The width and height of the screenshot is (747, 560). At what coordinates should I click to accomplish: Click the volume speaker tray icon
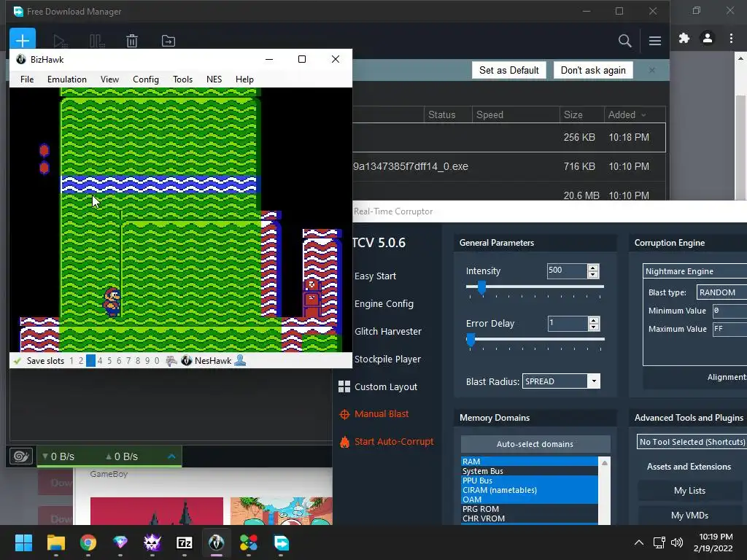pos(676,542)
